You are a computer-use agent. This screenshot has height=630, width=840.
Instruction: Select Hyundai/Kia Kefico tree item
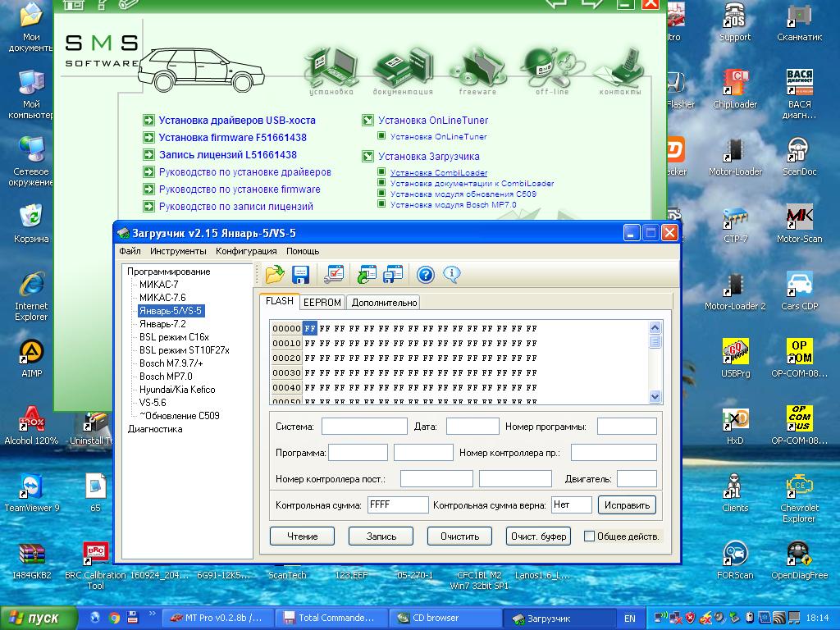[177, 390]
